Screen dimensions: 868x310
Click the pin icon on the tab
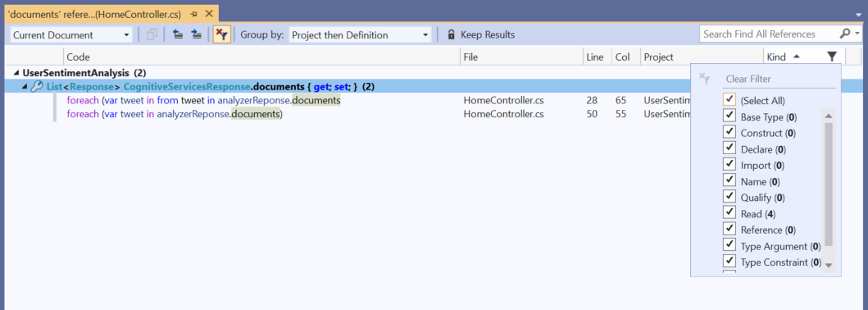coord(193,14)
